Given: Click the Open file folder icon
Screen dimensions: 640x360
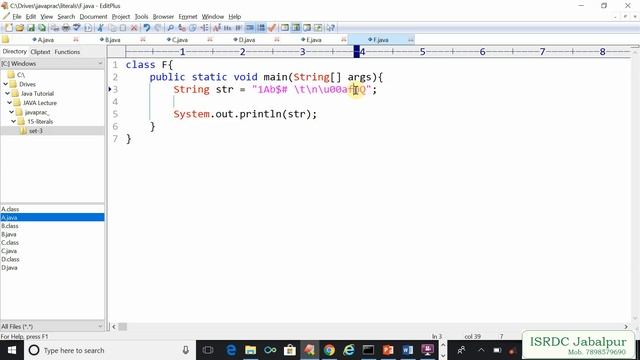Looking at the screenshot, I should (x=20, y=28).
